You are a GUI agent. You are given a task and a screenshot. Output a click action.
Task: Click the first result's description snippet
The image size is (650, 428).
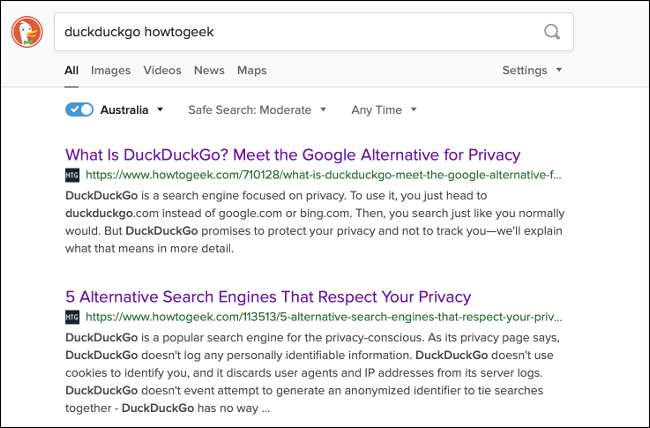tap(314, 222)
